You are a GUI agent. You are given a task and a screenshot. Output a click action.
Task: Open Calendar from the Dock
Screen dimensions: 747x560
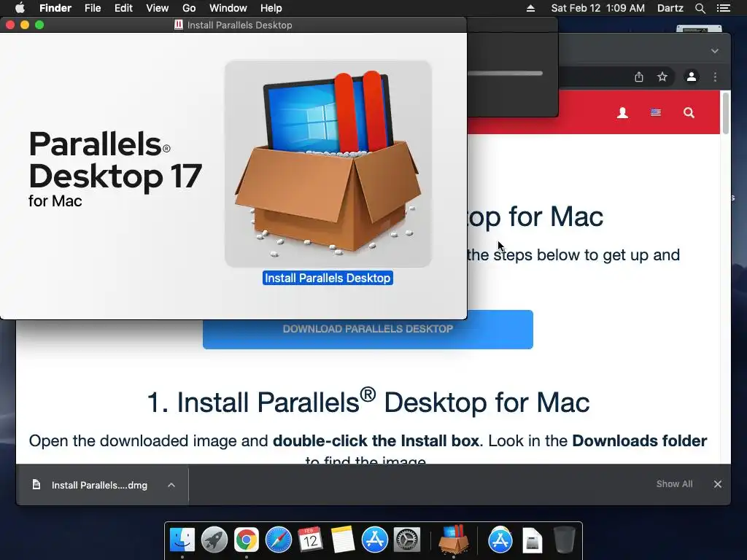310,540
